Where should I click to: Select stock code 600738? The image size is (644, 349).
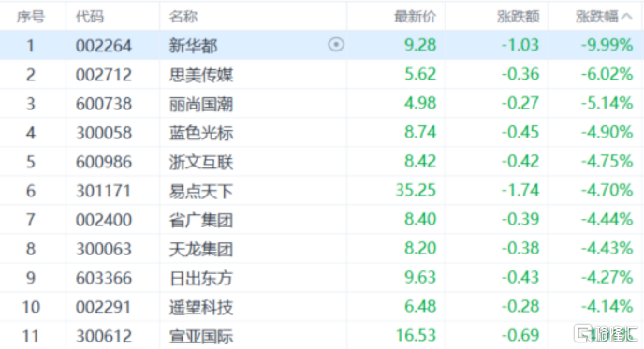[x=104, y=104]
